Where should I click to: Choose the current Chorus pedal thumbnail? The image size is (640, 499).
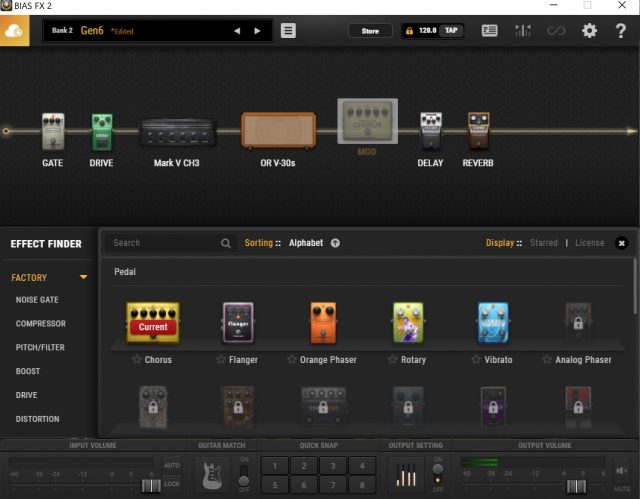click(153, 323)
